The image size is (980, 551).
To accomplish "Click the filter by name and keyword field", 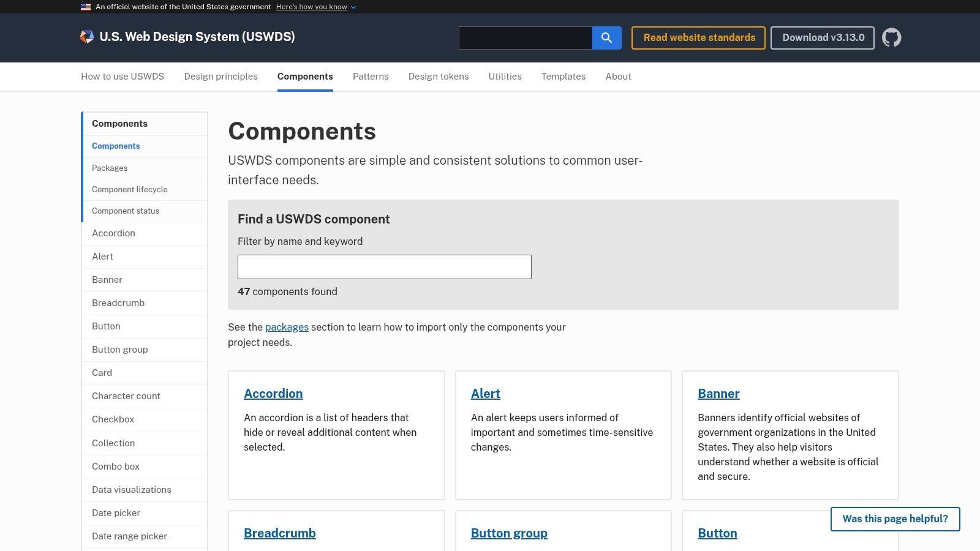I will [x=385, y=267].
